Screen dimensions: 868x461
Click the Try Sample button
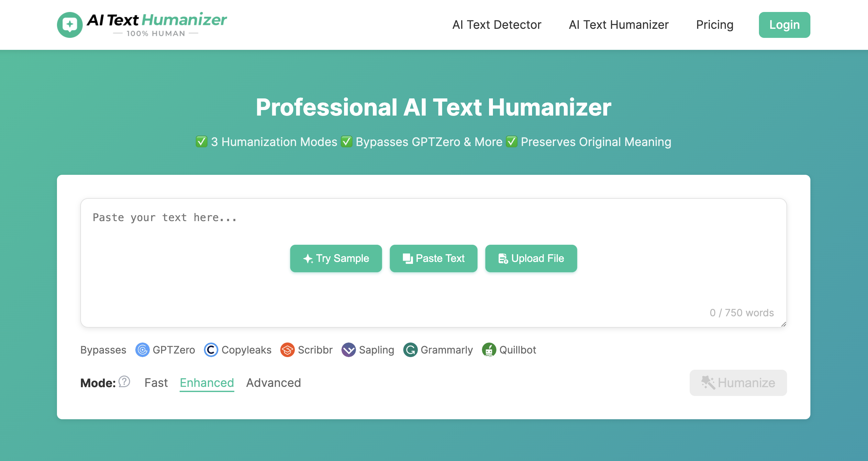[x=336, y=258]
